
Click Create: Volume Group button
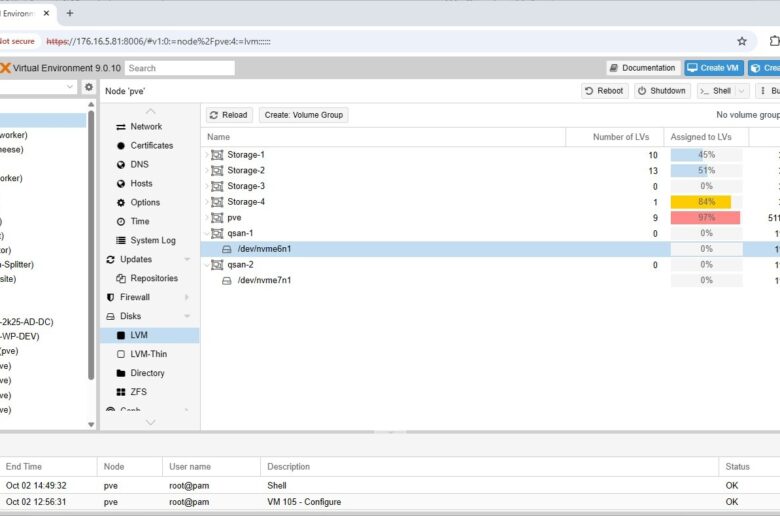click(x=303, y=115)
